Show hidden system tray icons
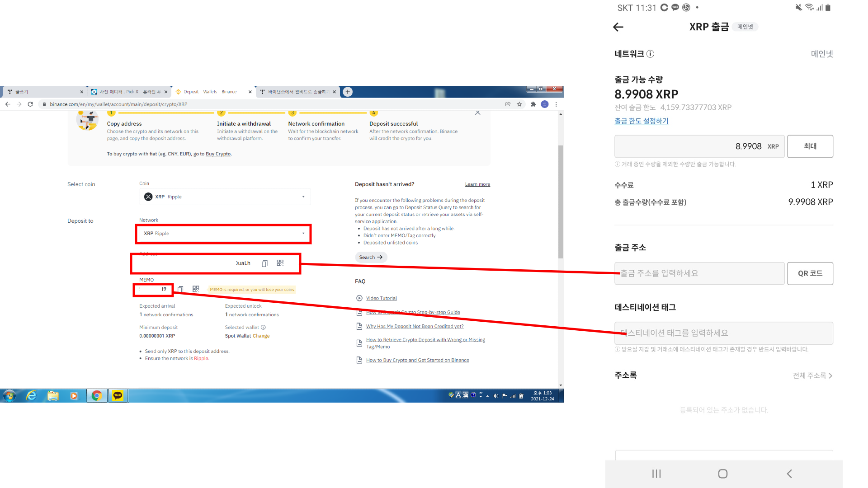The width and height of the screenshot is (868, 488). (x=487, y=396)
